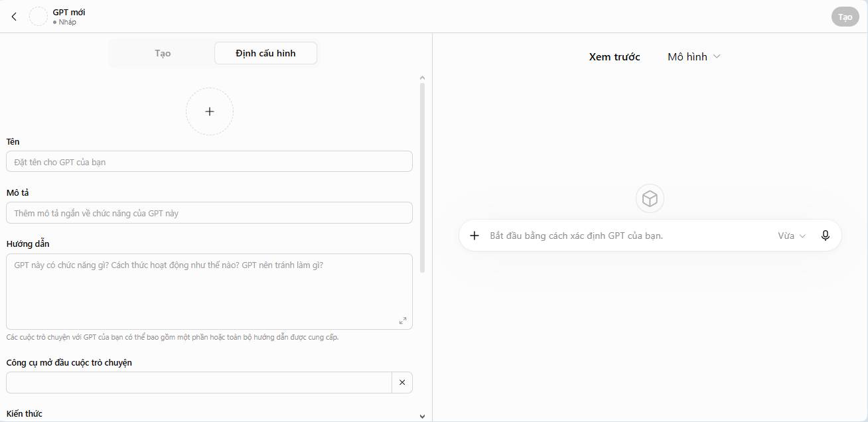Start voice input with the microphone icon
This screenshot has width=868, height=422.
coord(826,236)
